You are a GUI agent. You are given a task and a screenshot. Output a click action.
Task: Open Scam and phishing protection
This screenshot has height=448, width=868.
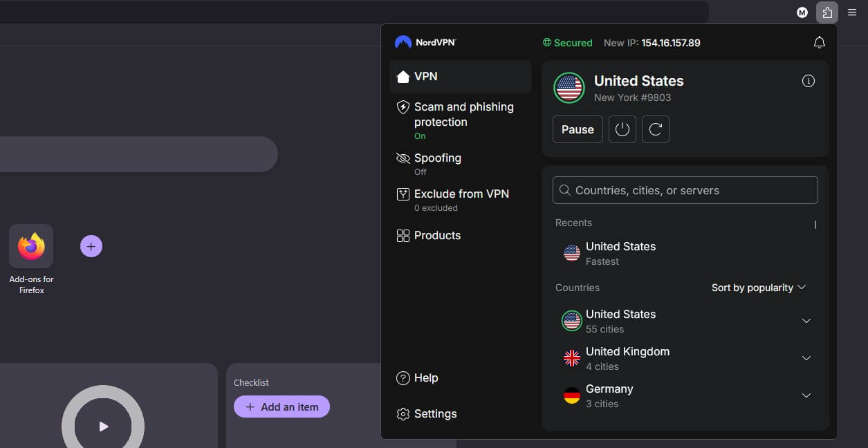tap(460, 120)
